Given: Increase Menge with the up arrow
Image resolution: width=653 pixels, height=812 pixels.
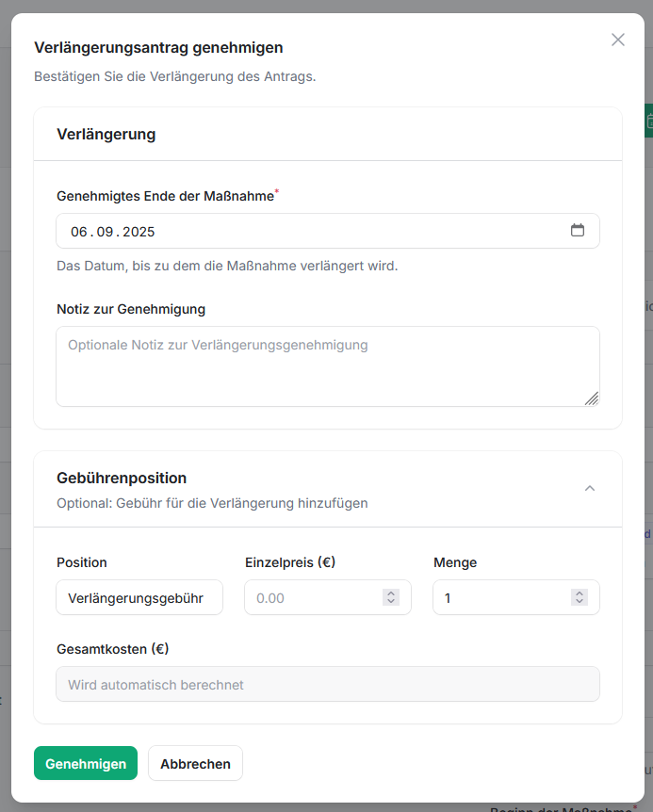Looking at the screenshot, I should click(580, 593).
